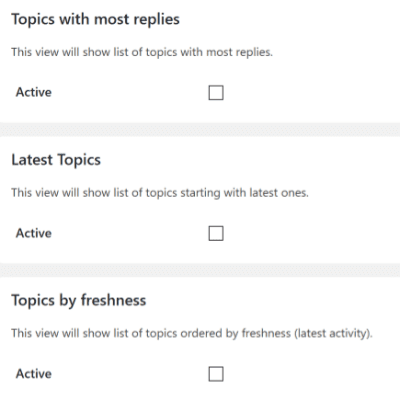Click the 'Topics with most replies' heading
The height and width of the screenshot is (400, 400).
[96, 20]
